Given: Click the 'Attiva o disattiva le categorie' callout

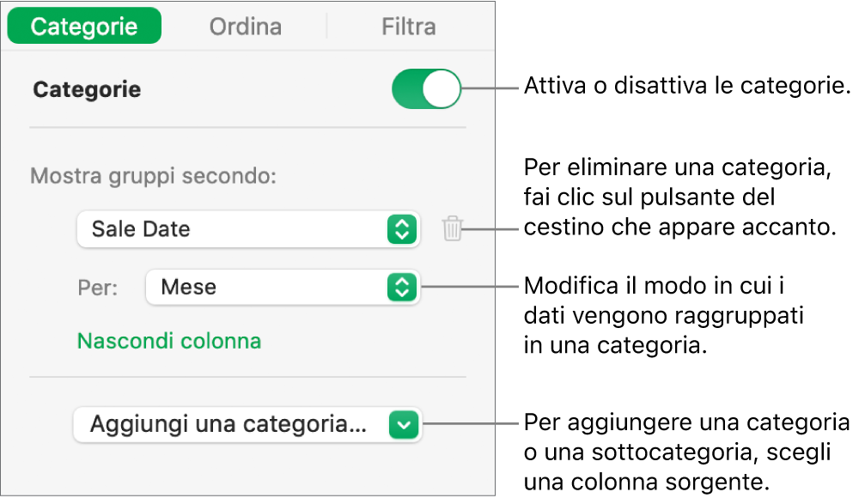Looking at the screenshot, I should (x=686, y=87).
